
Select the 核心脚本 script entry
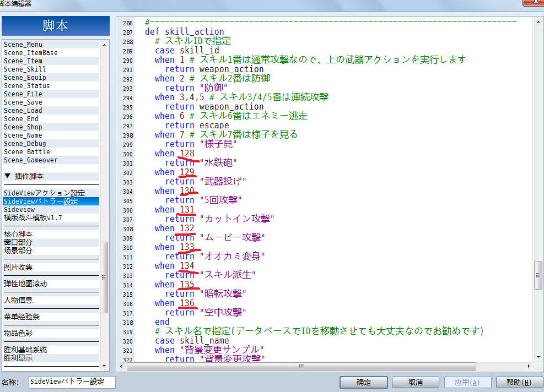(51, 235)
